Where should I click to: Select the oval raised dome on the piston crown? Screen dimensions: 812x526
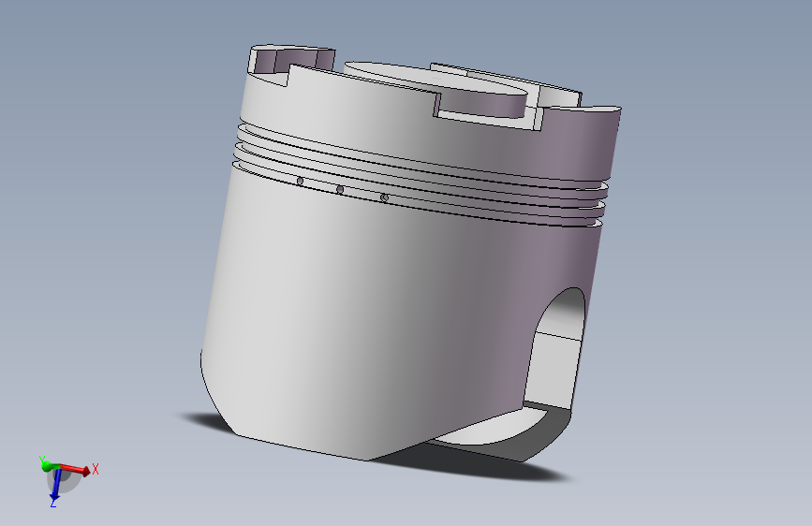pyautogui.click(x=435, y=78)
